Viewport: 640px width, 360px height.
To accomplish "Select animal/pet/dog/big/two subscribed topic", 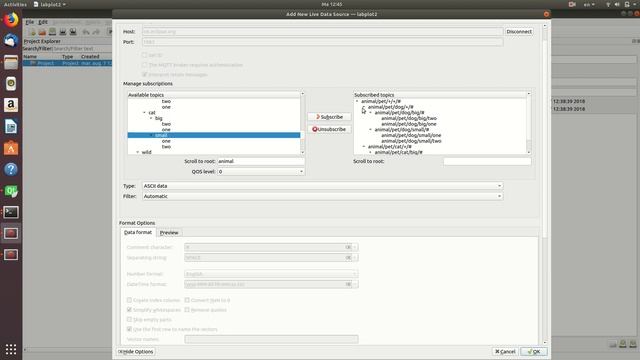I will coord(409,118).
